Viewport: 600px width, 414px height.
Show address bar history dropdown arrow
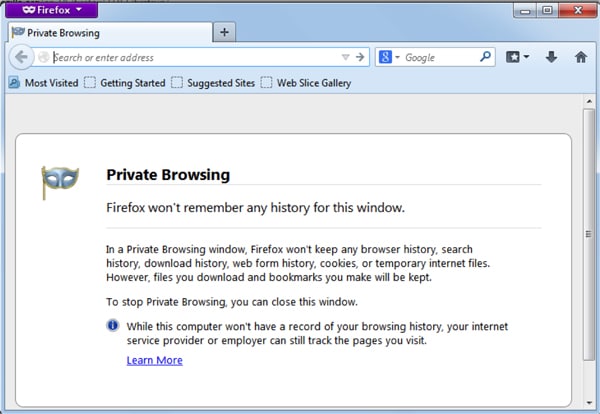click(346, 57)
